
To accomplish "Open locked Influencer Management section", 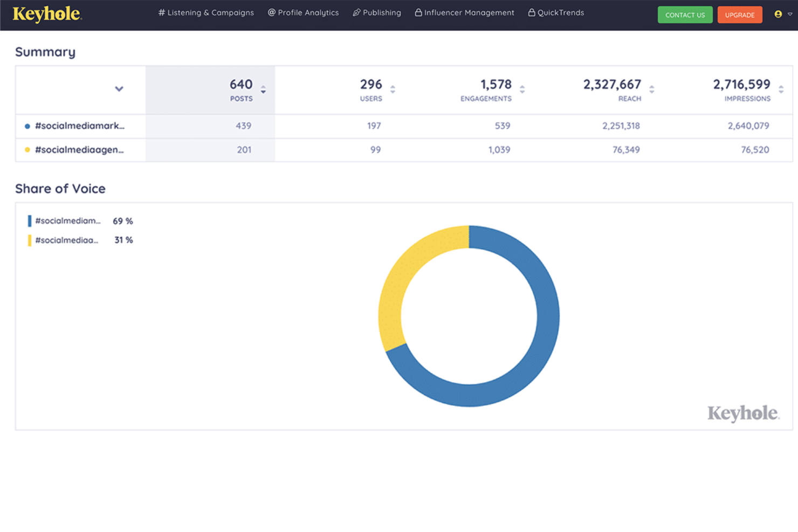I will pos(464,13).
